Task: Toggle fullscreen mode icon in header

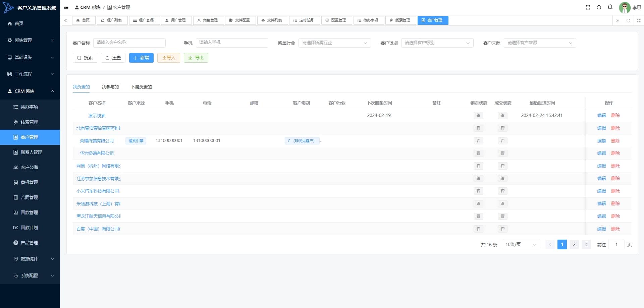Action: click(x=588, y=7)
